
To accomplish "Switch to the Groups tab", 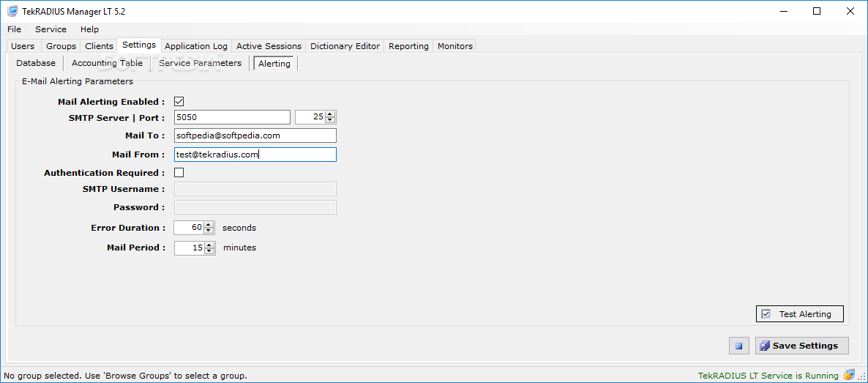I will [61, 46].
